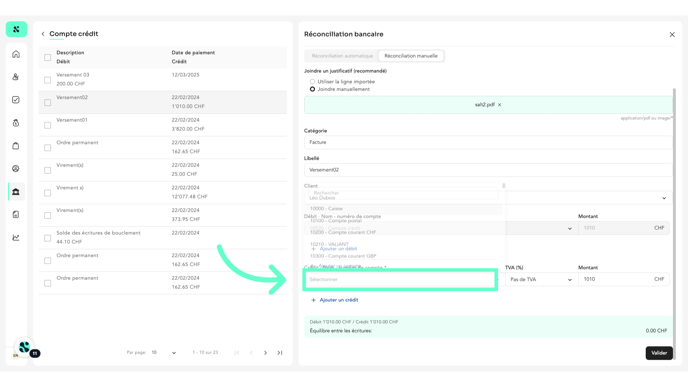Check the Virement(s) 373.95 CHF row checkbox
Image resolution: width=688 pixels, height=387 pixels.
pyautogui.click(x=47, y=215)
